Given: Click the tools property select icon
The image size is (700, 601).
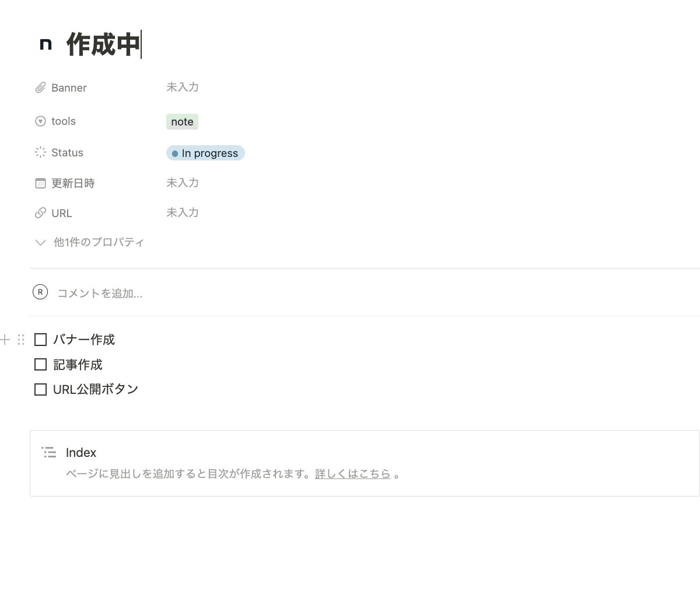Looking at the screenshot, I should [x=40, y=121].
